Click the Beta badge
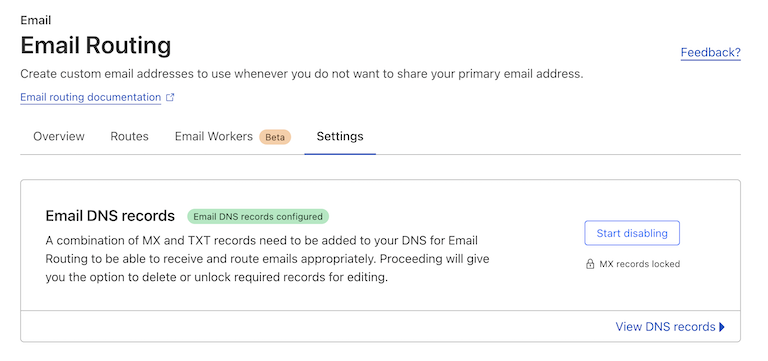This screenshot has width=768, height=361. (275, 137)
